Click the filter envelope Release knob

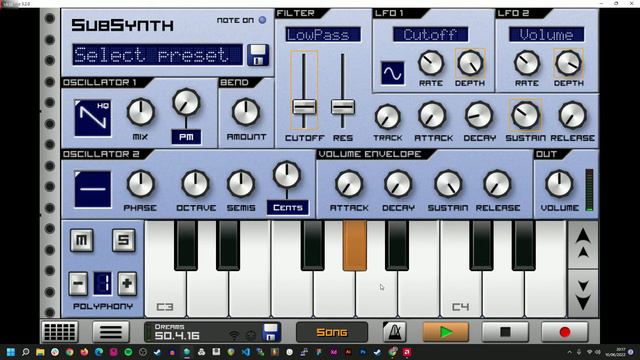tap(572, 116)
